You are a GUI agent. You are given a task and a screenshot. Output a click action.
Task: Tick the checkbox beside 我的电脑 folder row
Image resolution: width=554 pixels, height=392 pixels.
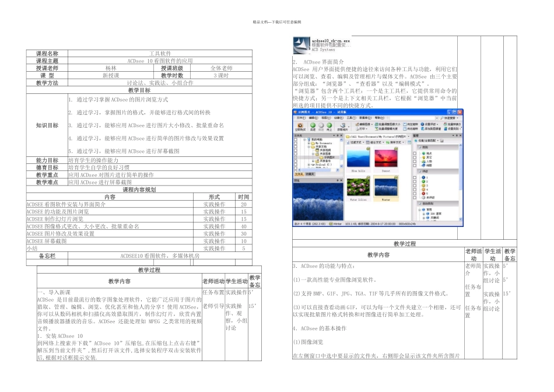pos(296,139)
